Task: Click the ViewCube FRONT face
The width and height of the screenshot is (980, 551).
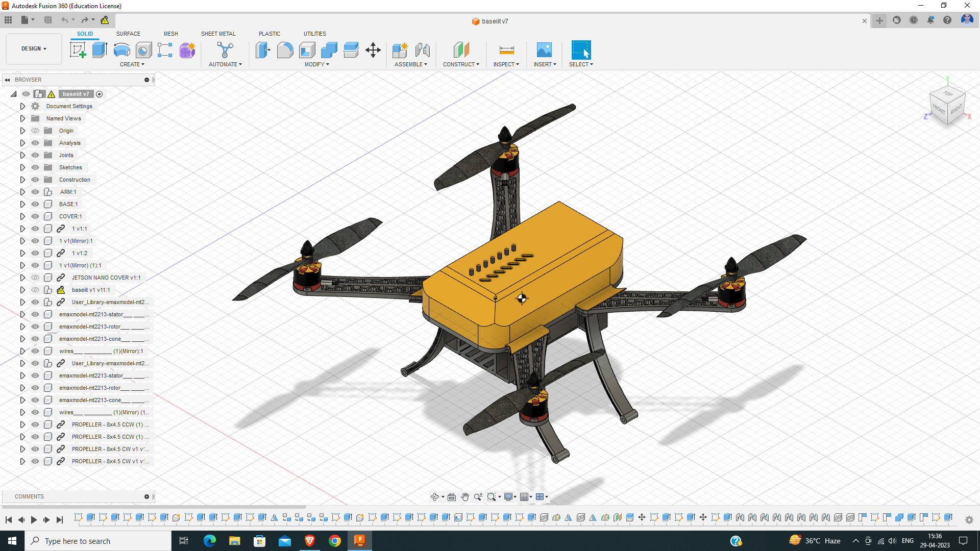Action: [x=939, y=109]
